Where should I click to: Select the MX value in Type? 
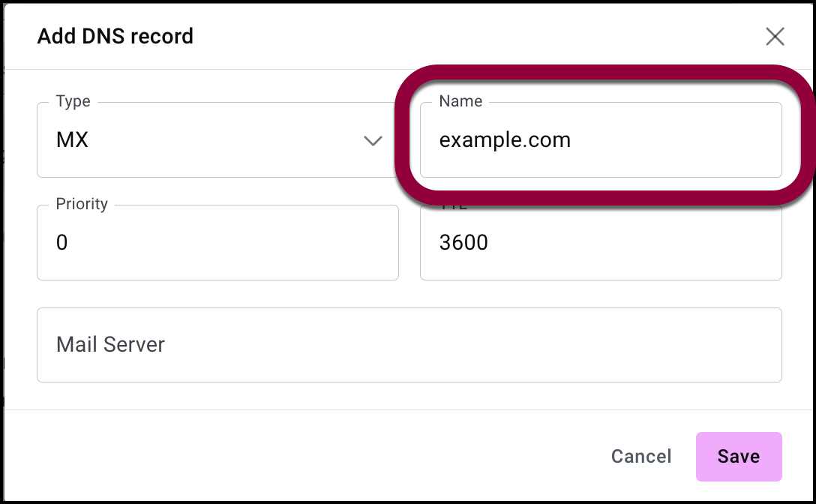click(73, 139)
